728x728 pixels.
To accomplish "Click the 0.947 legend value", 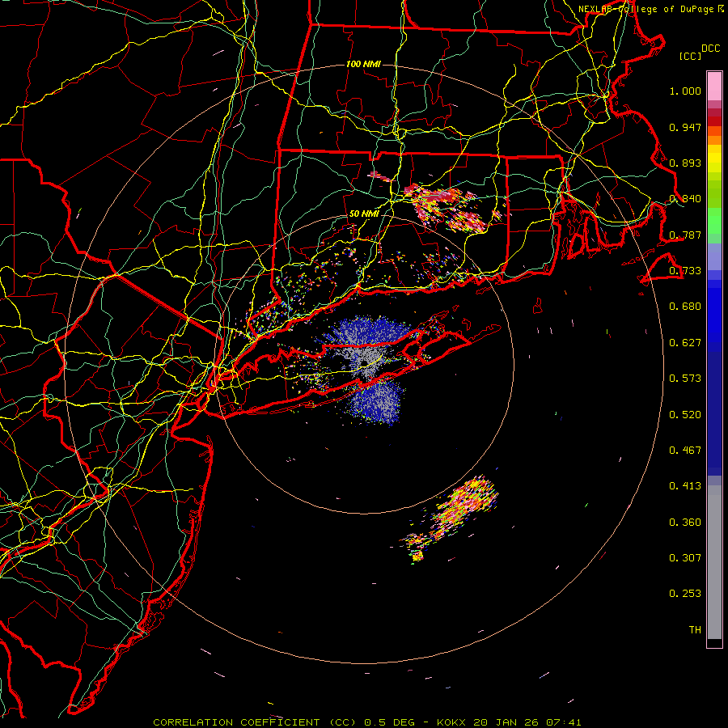I will (685, 127).
